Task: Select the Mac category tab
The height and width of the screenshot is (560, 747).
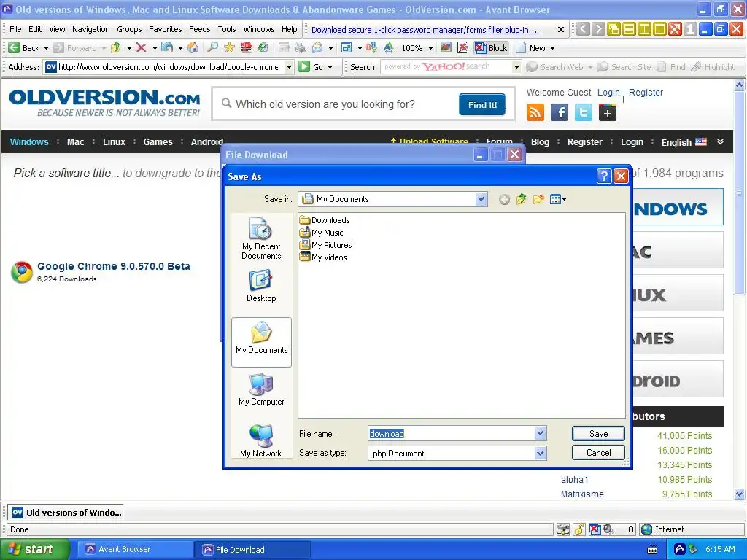Action: point(75,142)
